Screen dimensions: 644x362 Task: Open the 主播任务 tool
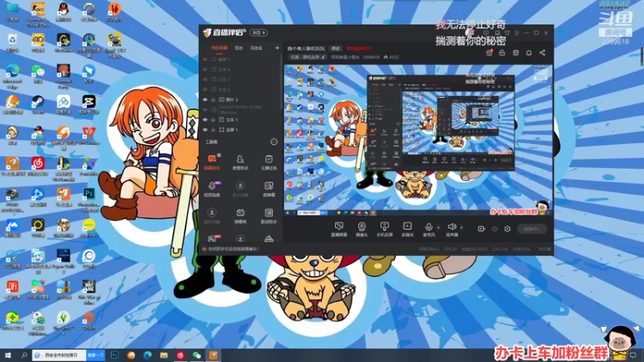click(269, 162)
